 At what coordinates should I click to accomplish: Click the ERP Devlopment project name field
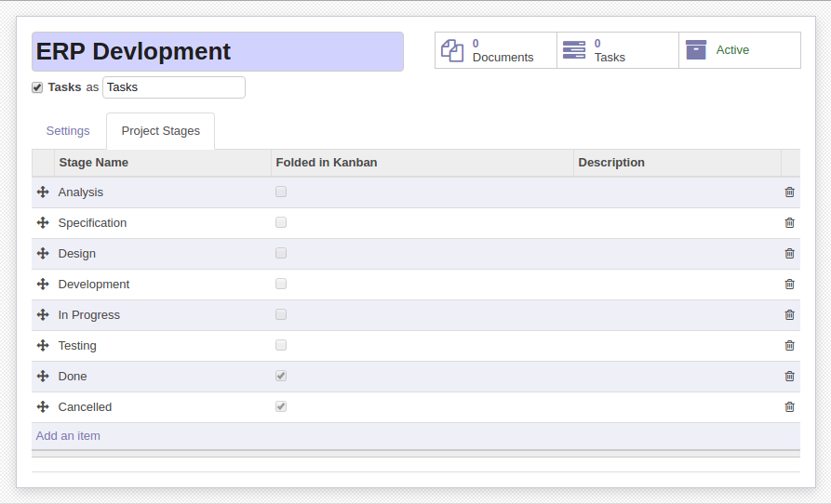pos(218,51)
